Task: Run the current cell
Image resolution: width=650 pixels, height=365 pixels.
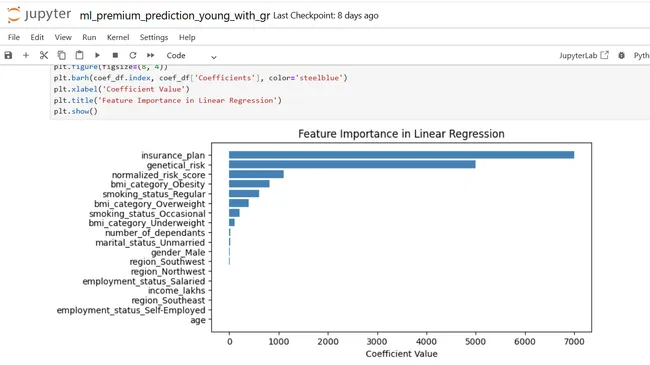Action: click(x=97, y=55)
